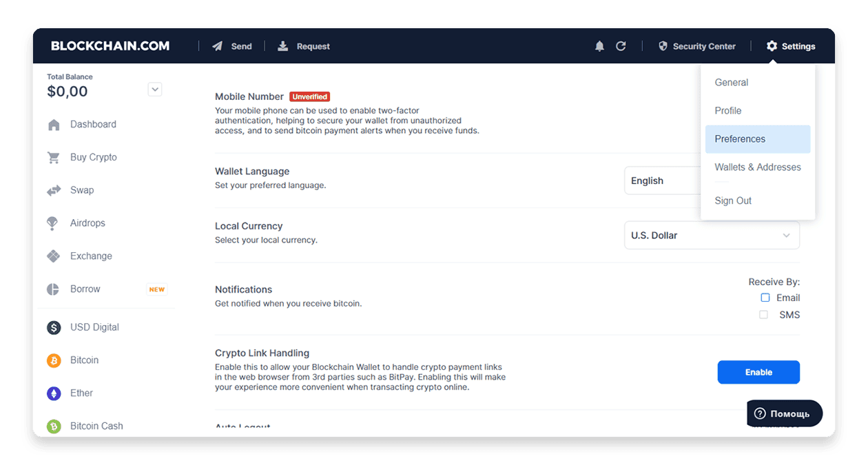Click the Enable crypto link handling button
Image resolution: width=868 pixels, height=465 pixels.
coord(758,372)
